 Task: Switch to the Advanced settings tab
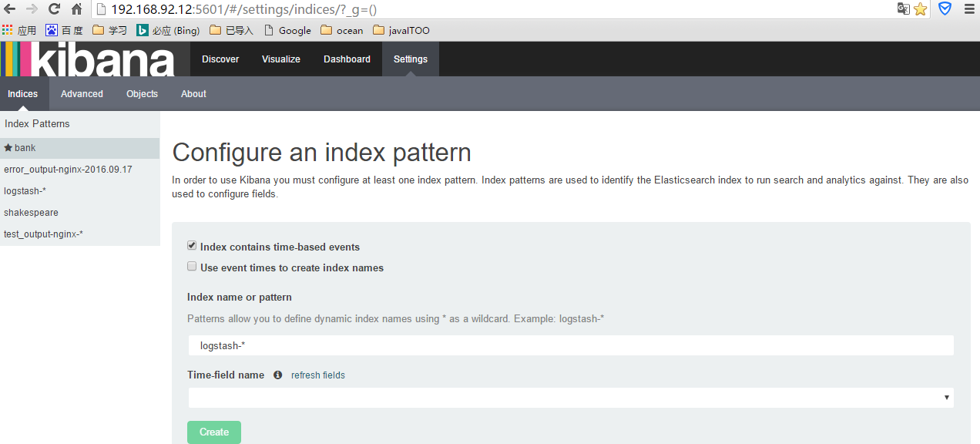click(82, 94)
